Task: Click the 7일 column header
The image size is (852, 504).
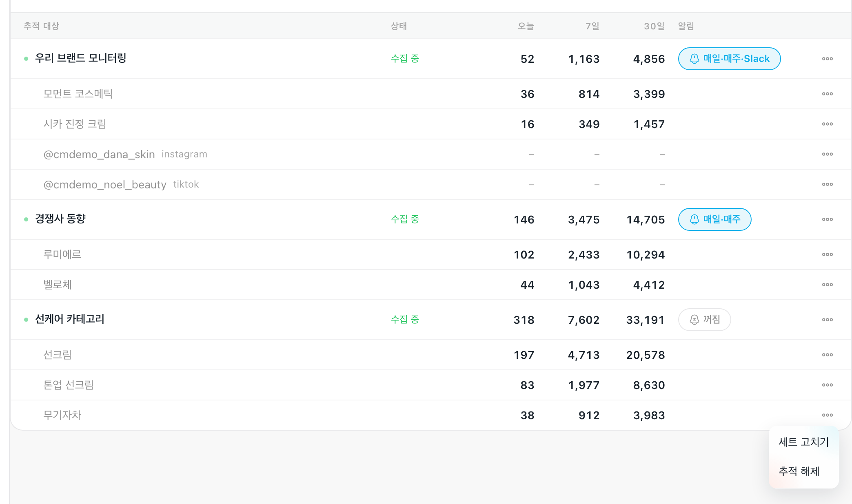Action: point(592,26)
